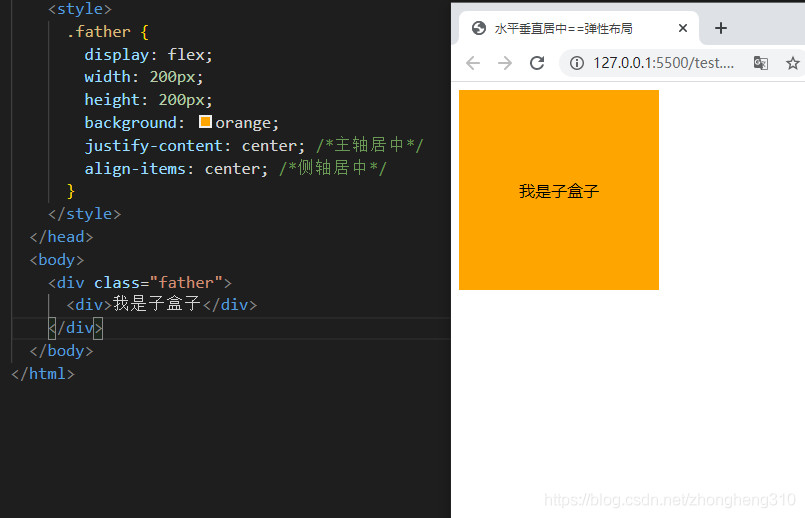Bookmark this page with star icon
805x518 pixels.
[793, 63]
